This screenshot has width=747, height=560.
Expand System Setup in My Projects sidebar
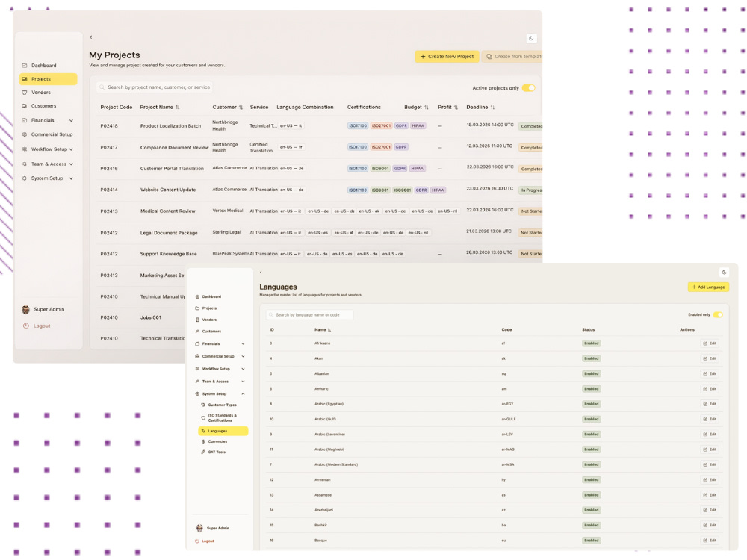point(71,178)
